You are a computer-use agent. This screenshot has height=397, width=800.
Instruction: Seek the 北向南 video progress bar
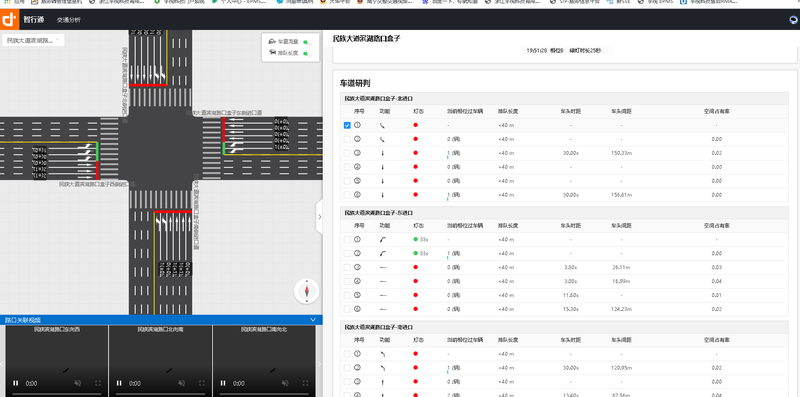(161, 394)
